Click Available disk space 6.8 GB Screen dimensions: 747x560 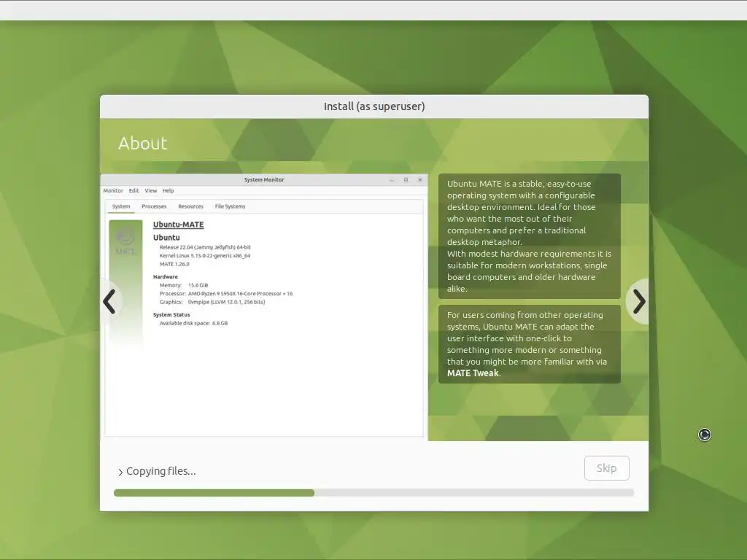pyautogui.click(x=193, y=323)
